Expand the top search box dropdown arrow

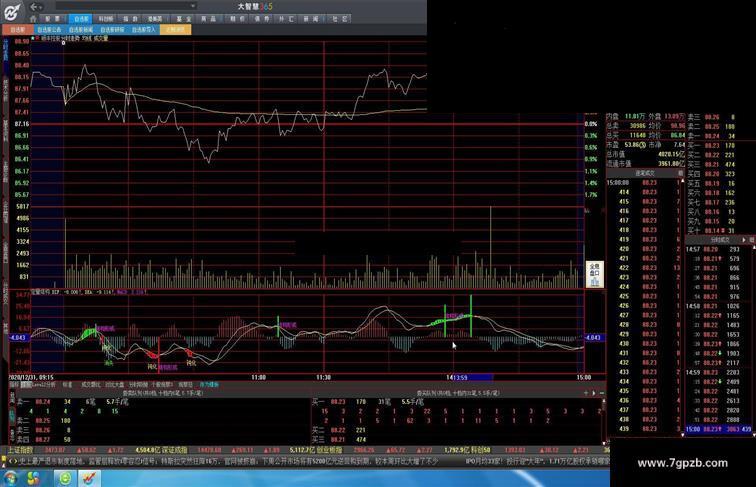(192, 6)
